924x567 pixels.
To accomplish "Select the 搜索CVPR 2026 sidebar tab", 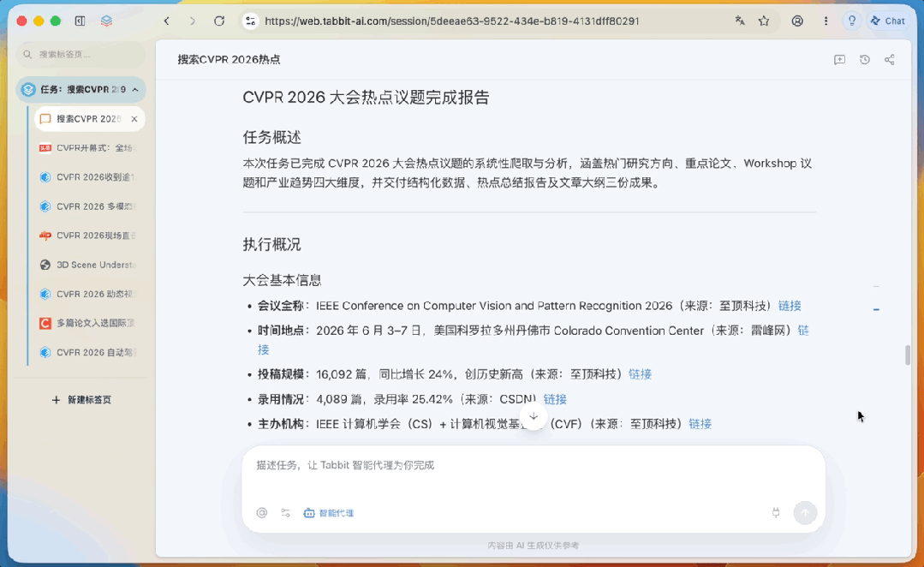I will [90, 119].
